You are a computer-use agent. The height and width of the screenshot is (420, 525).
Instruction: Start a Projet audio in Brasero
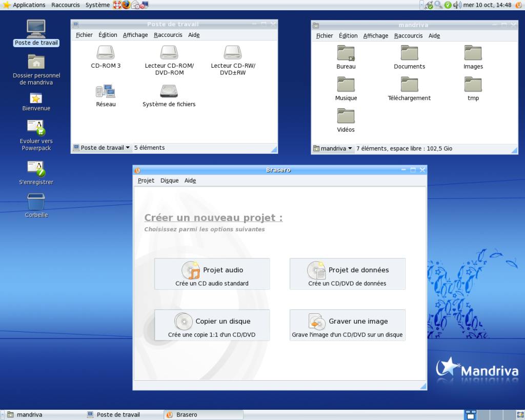pyautogui.click(x=212, y=274)
